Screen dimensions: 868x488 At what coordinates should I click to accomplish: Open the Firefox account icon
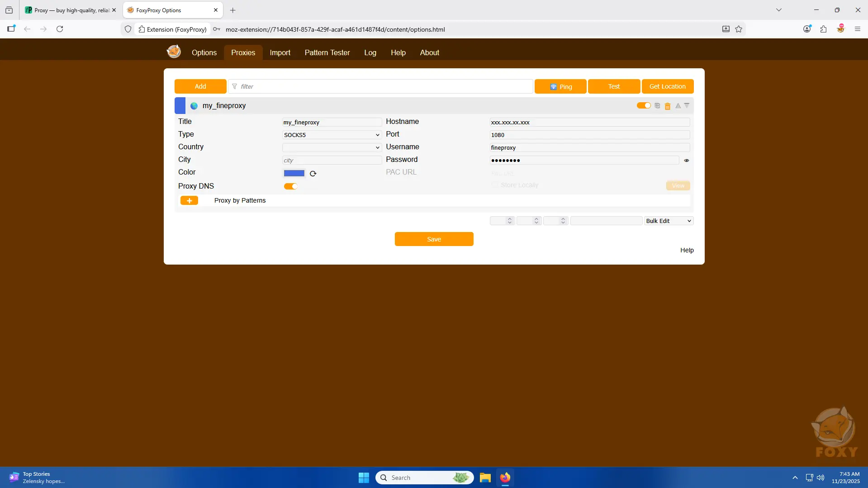pos(807,29)
